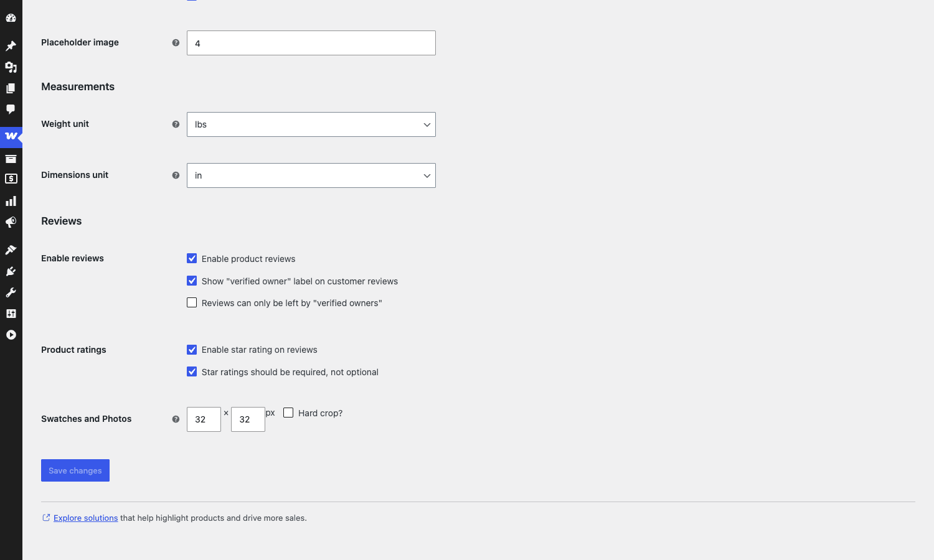Screen dimensions: 934x560
Task: Click the Hard crop? label text
Action: coord(320,413)
